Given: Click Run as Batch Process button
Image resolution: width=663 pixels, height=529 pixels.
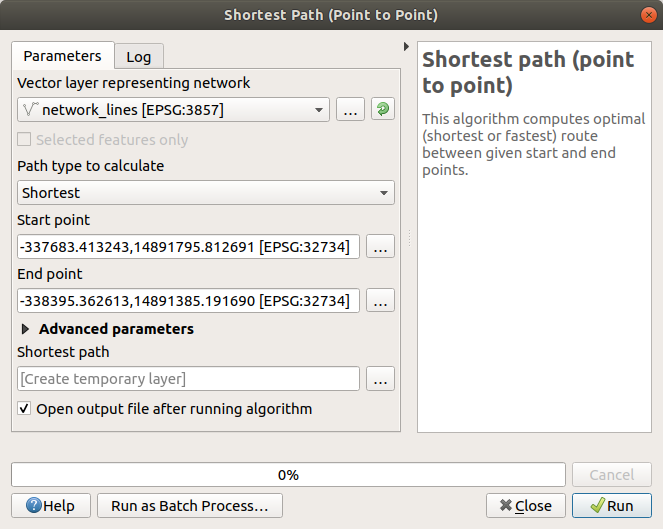Looking at the screenshot, I should [x=189, y=506].
